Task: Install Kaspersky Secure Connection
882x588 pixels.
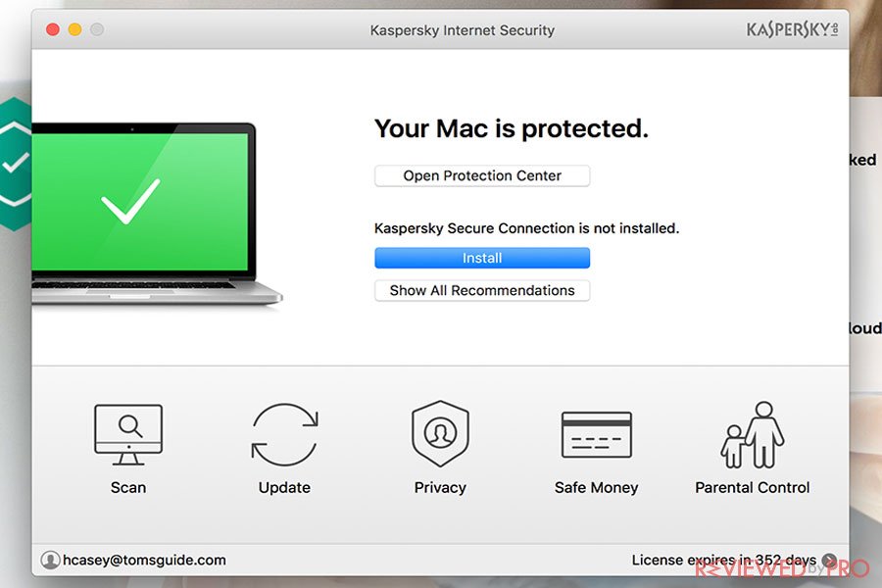Action: coord(482,258)
